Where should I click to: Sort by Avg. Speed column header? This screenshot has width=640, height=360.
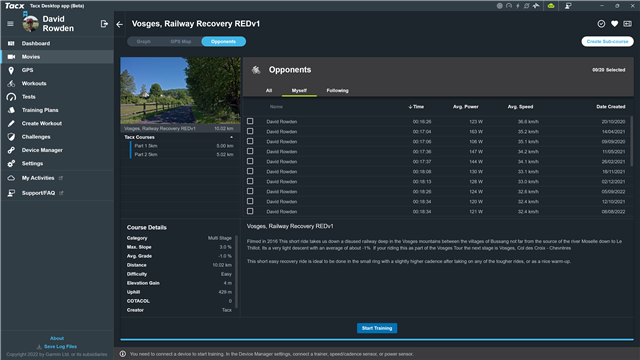520,107
